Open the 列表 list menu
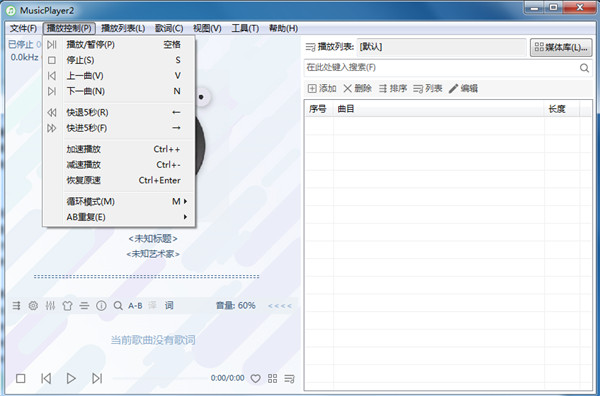 pyautogui.click(x=428, y=89)
